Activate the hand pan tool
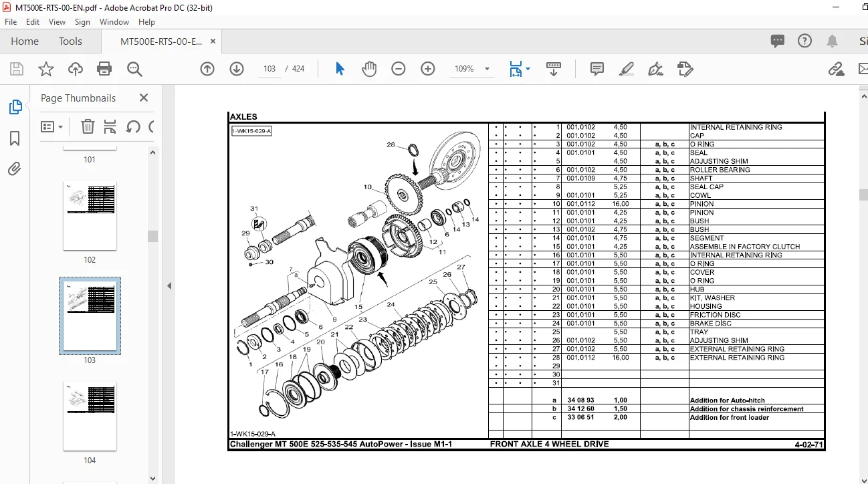 click(369, 69)
